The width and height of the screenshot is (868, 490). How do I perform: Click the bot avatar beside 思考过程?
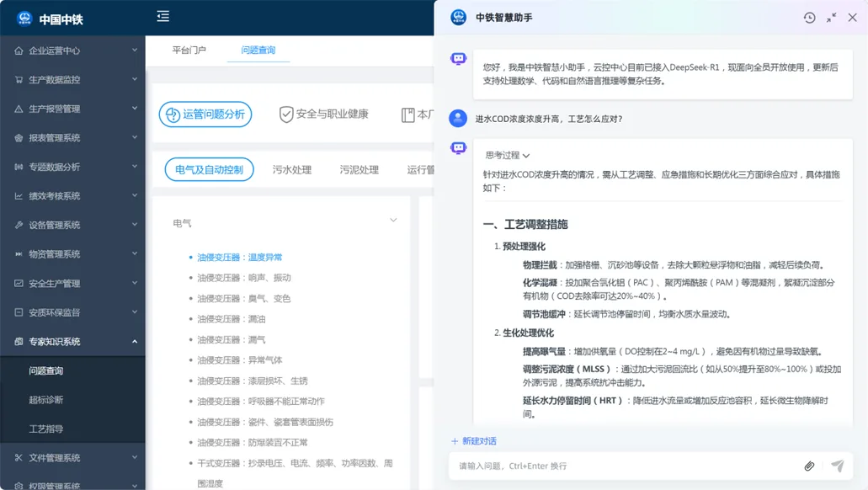pos(458,148)
